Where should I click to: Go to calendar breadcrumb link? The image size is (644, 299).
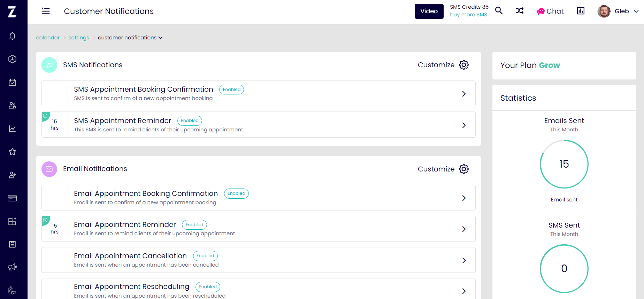click(48, 38)
